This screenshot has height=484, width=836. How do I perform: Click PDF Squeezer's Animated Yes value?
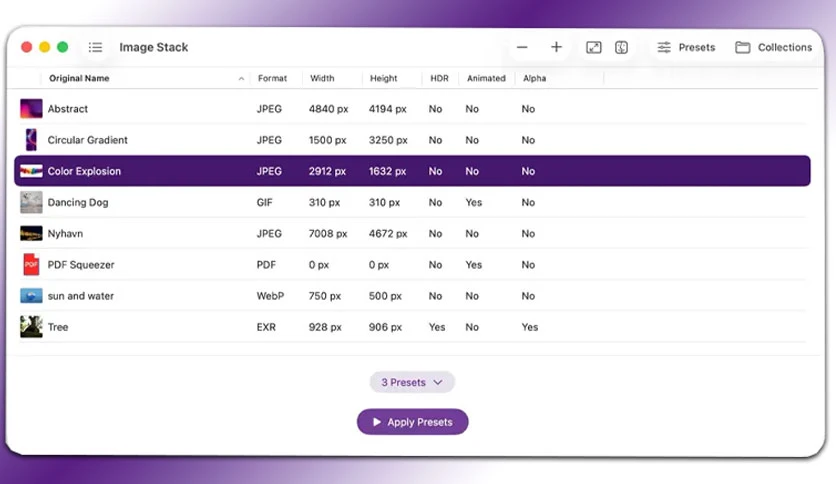click(473, 265)
